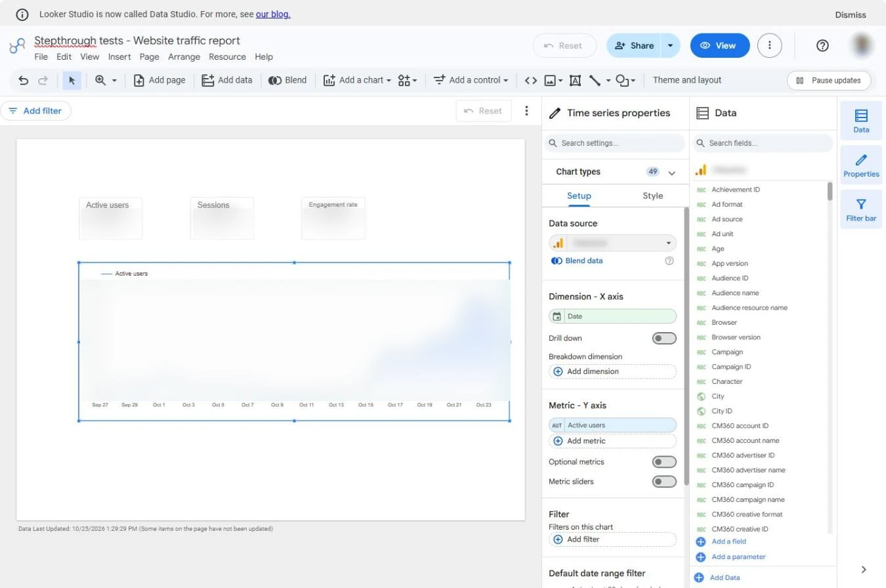Open the 'our blog' link

tap(273, 14)
